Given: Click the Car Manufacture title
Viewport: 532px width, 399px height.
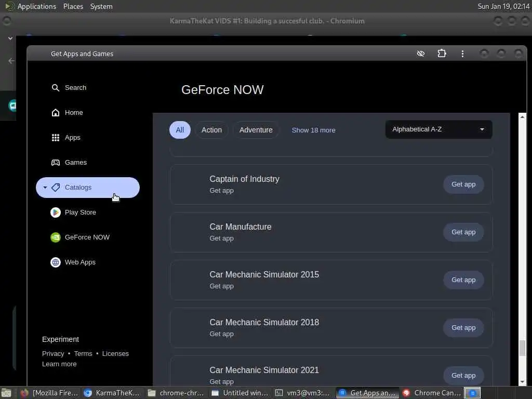Looking at the screenshot, I should [x=240, y=227].
